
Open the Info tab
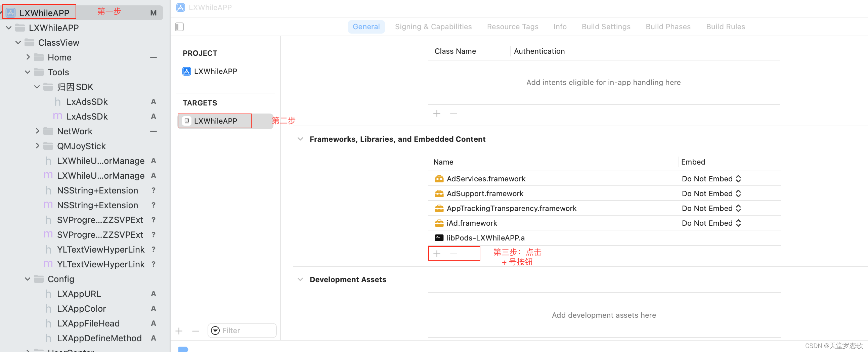[x=560, y=27]
